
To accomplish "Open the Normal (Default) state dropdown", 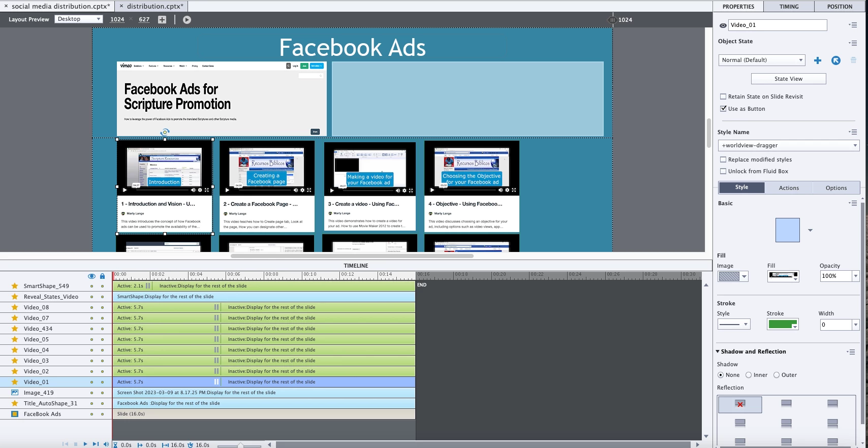I will pos(762,60).
